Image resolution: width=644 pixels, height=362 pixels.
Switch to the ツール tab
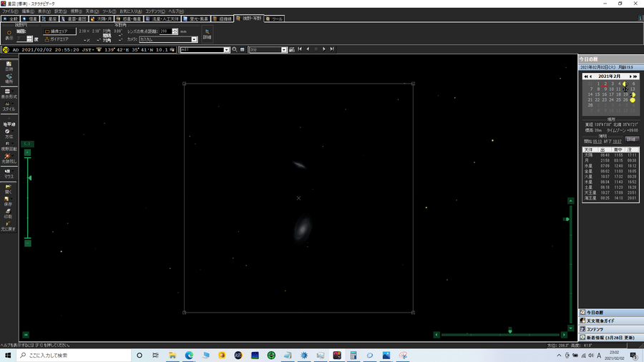click(x=274, y=19)
